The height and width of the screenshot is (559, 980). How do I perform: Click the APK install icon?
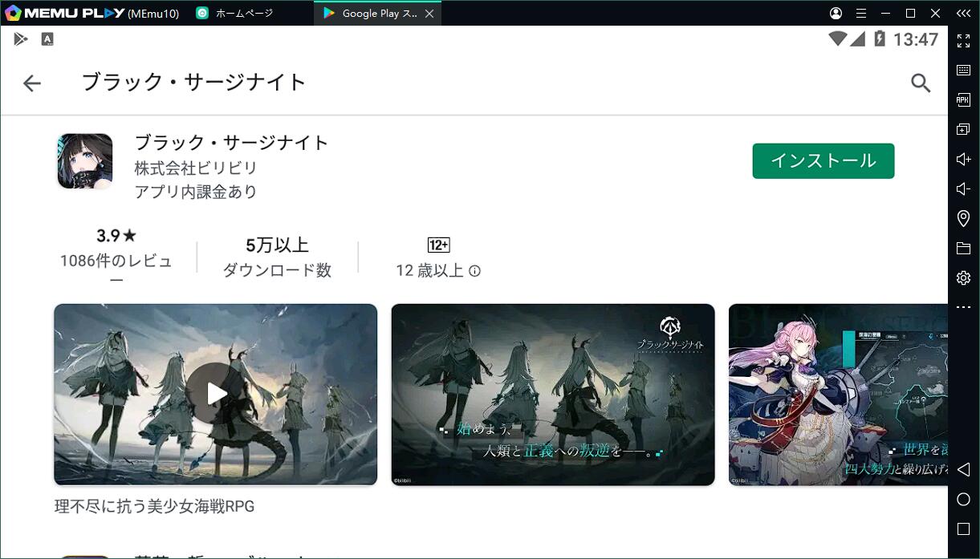click(963, 100)
